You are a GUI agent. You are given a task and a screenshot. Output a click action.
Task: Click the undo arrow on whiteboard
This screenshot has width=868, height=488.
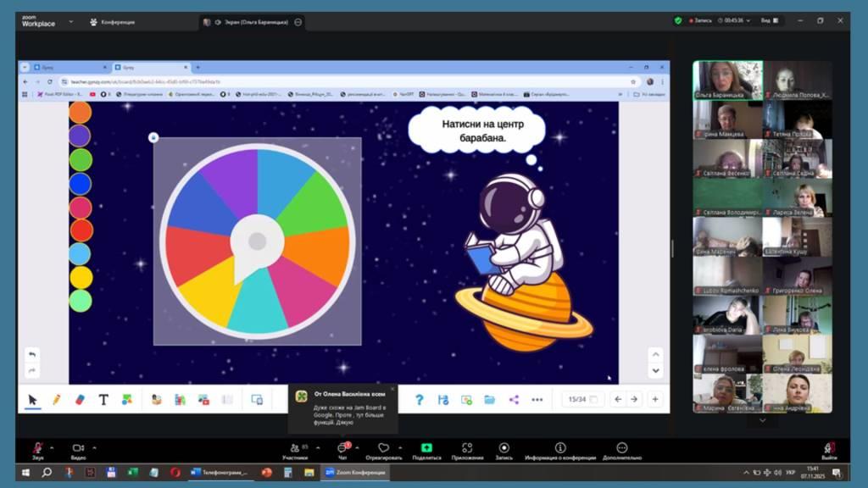[x=32, y=354]
